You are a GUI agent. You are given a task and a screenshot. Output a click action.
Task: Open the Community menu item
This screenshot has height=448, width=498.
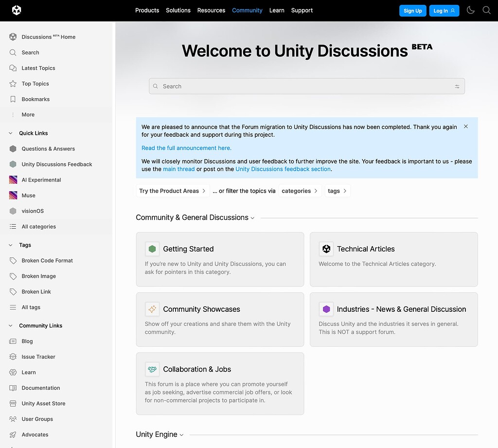pos(247,10)
